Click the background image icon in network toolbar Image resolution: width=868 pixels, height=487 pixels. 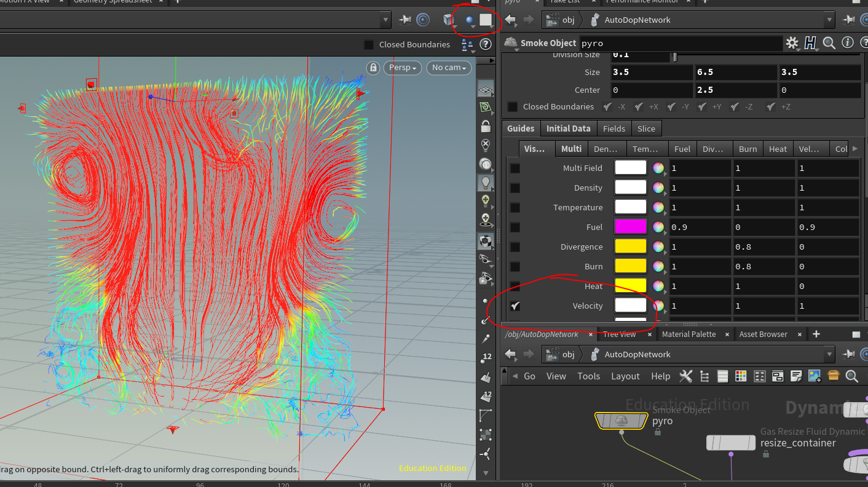point(815,376)
